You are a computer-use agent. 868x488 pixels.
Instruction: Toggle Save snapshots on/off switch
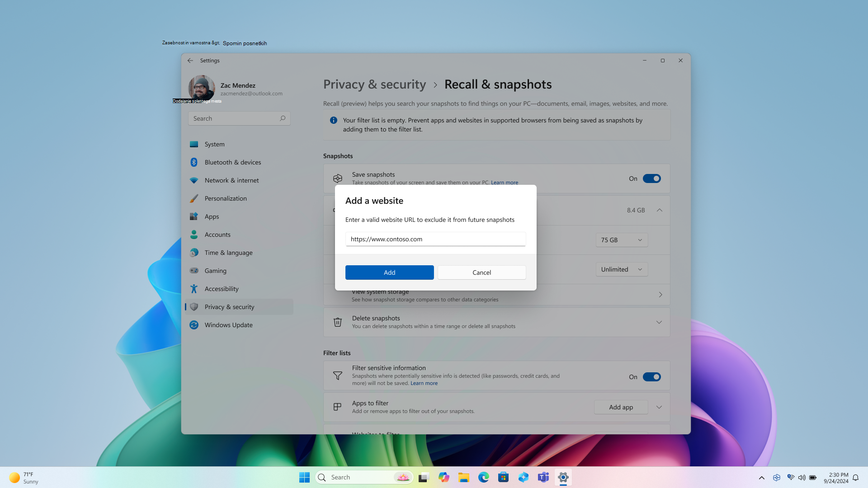(x=651, y=178)
